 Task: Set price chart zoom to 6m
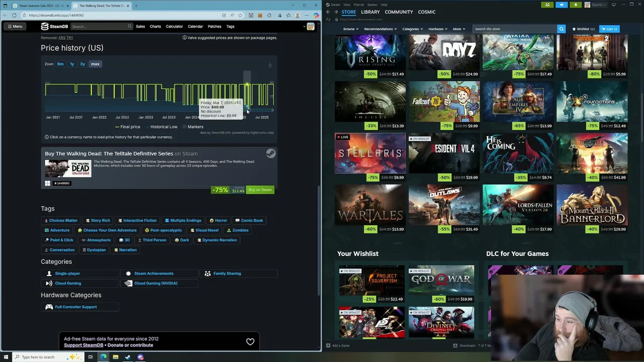coord(60,64)
